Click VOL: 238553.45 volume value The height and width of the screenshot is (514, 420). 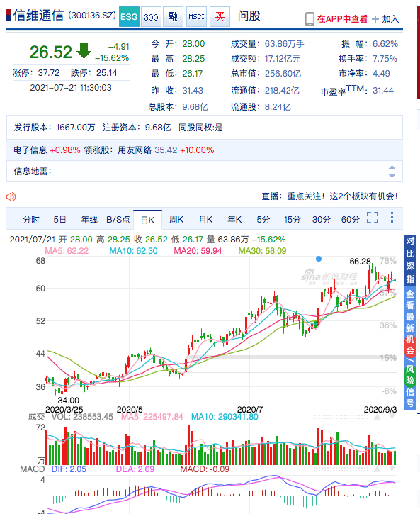[82, 417]
